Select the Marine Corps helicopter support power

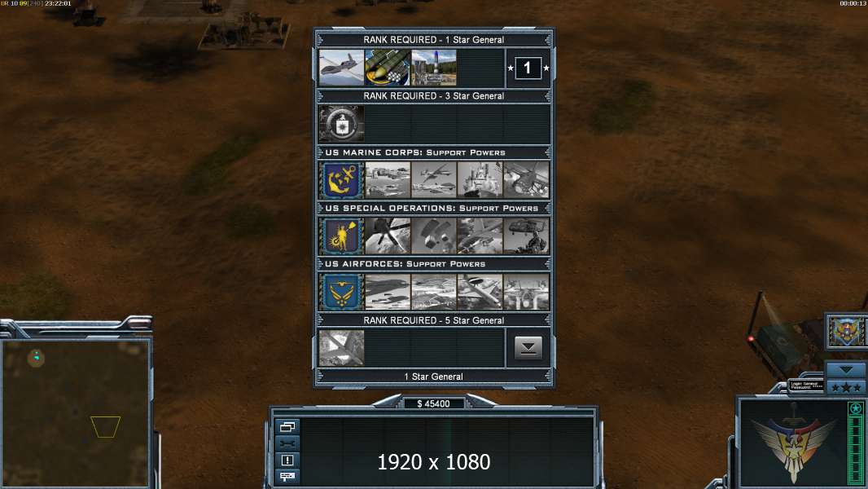coord(527,180)
